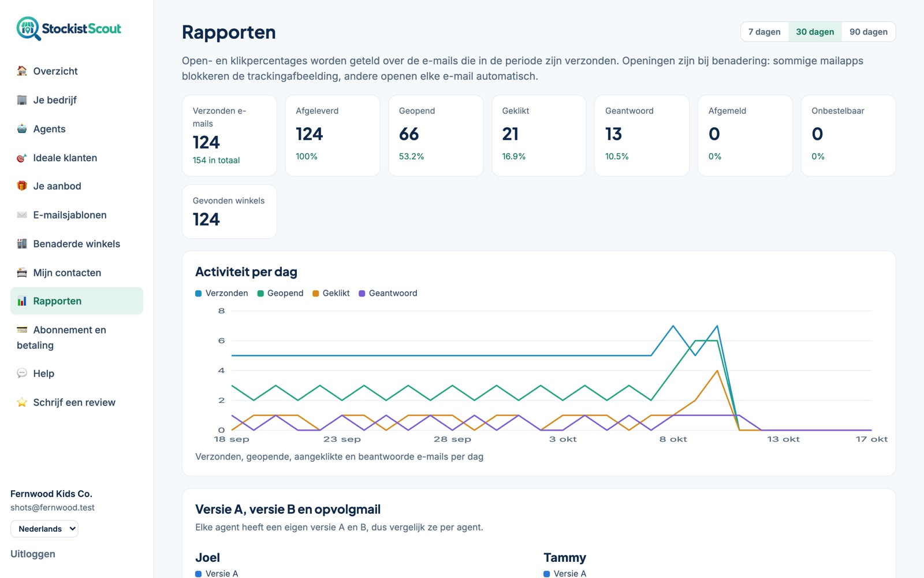Click the star icon beside Schrijf een review

22,402
